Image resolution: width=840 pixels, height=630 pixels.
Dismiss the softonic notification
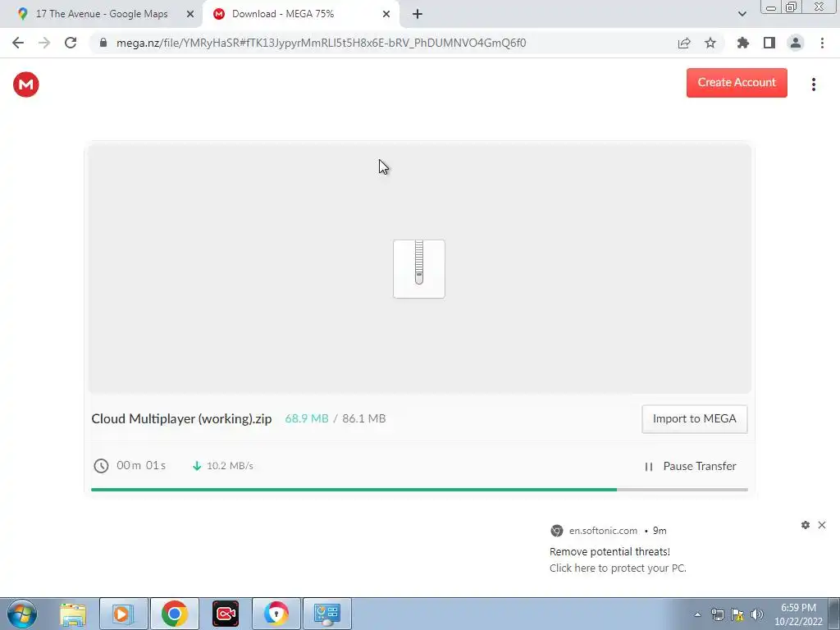click(x=822, y=525)
